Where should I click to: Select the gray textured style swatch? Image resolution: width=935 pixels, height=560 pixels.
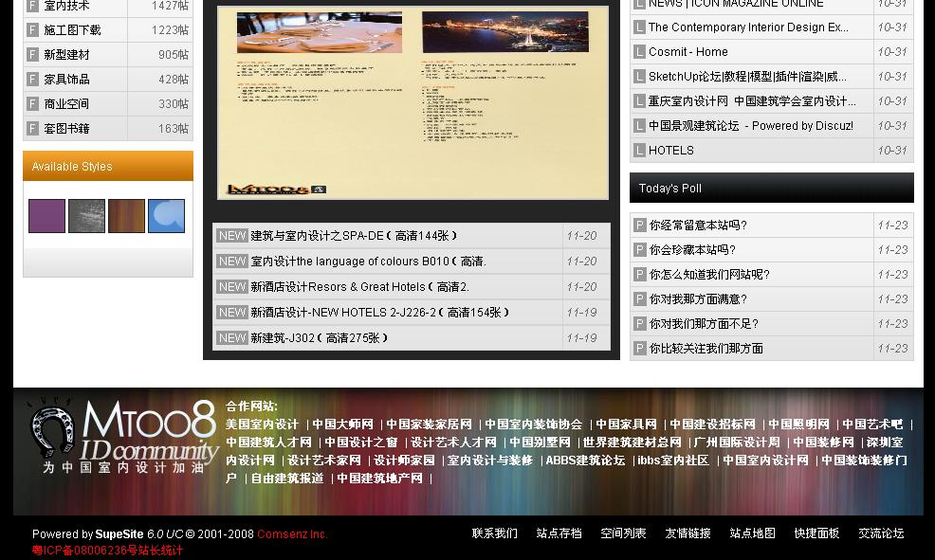(x=86, y=216)
